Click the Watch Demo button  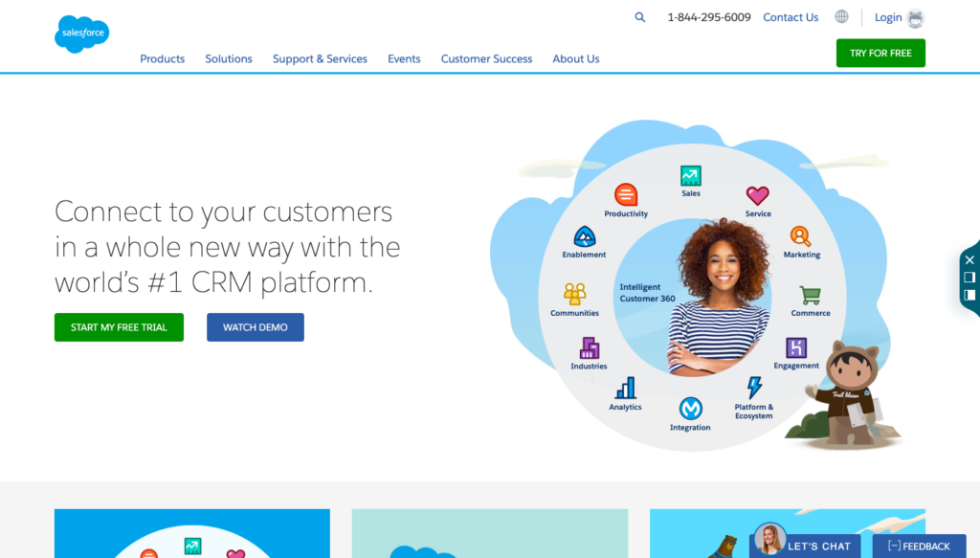(256, 327)
